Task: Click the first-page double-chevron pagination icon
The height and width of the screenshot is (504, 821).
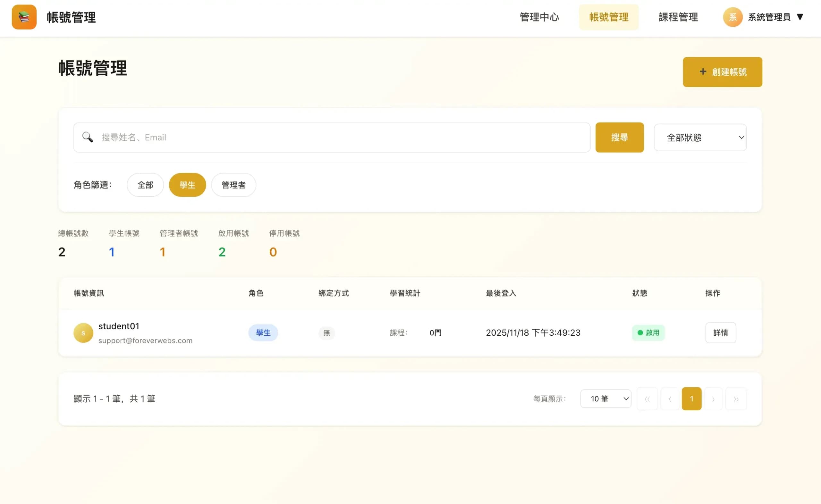Action: click(647, 398)
